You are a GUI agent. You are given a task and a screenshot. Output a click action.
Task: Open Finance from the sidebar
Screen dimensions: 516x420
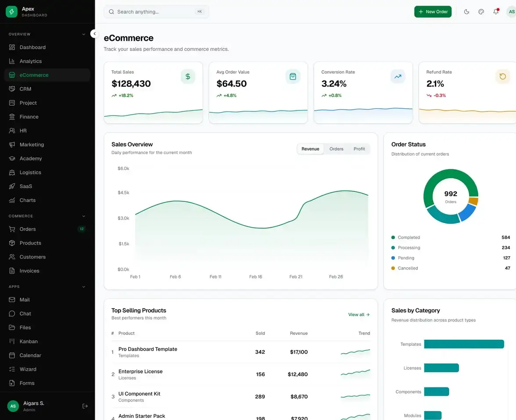click(x=47, y=117)
